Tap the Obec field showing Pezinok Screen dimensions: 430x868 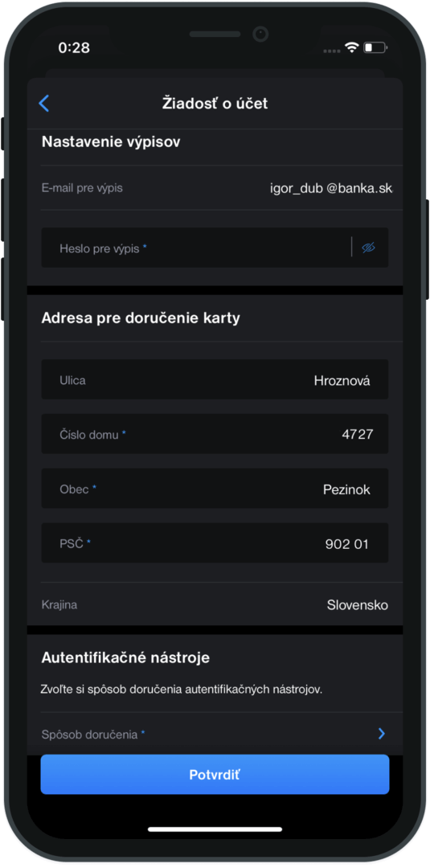coord(215,489)
